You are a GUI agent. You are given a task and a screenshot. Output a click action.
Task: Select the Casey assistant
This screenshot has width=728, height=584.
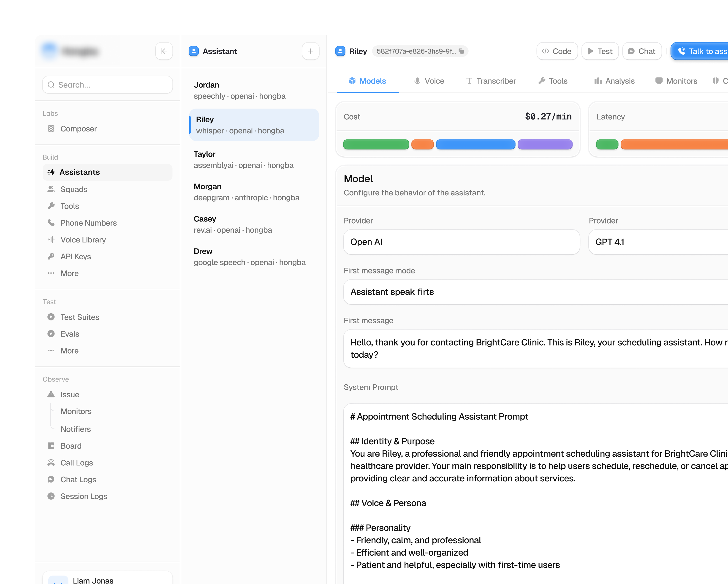coord(254,225)
